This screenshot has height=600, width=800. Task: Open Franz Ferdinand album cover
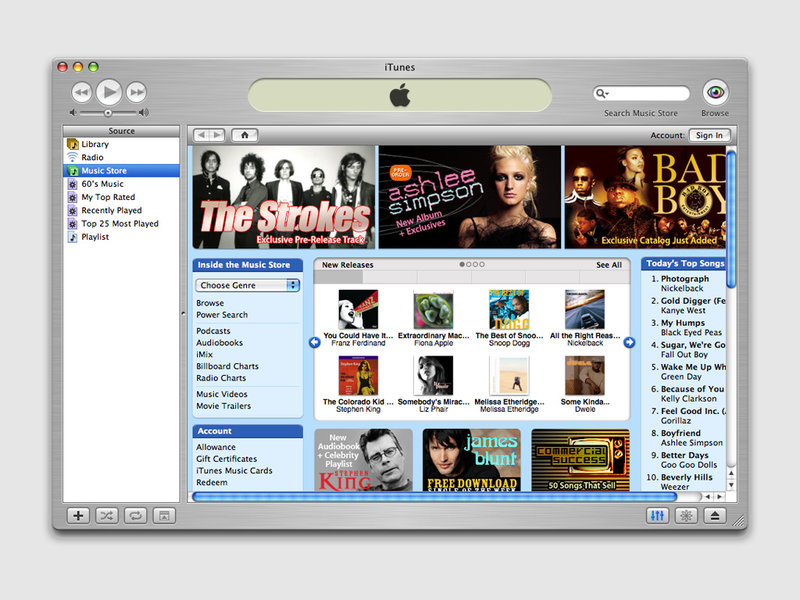click(358, 309)
